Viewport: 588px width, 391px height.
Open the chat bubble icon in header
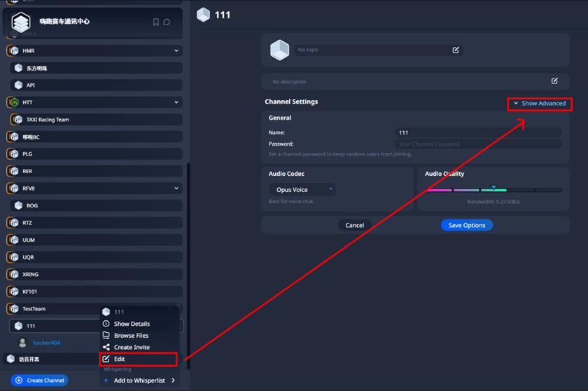point(167,22)
